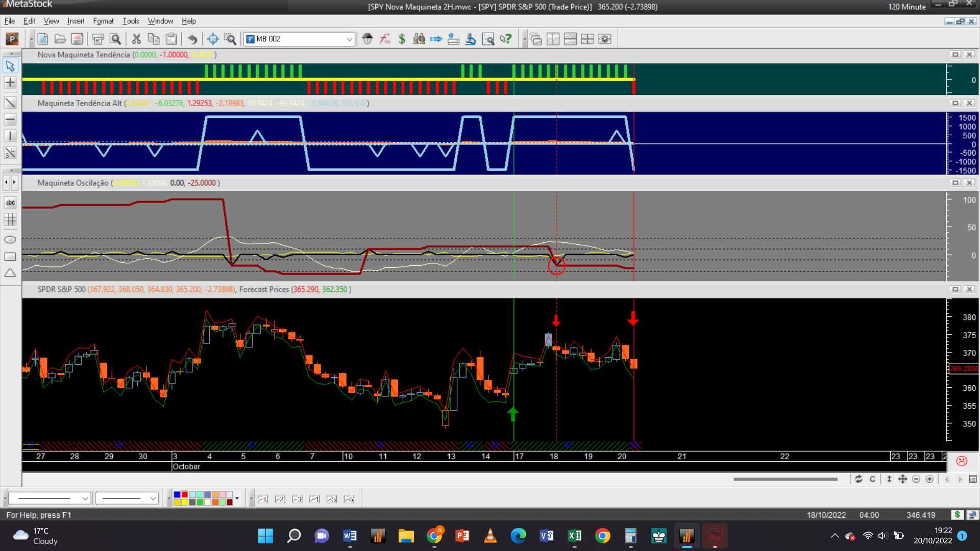Click the 120 Minute periodicity label
Screen dimensions: 980x551
tap(906, 7)
